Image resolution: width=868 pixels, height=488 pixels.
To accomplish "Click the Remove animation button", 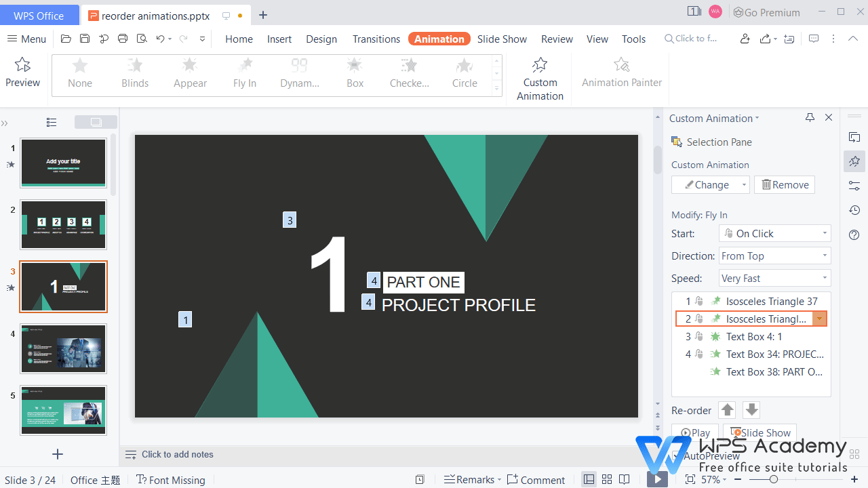I will (784, 184).
